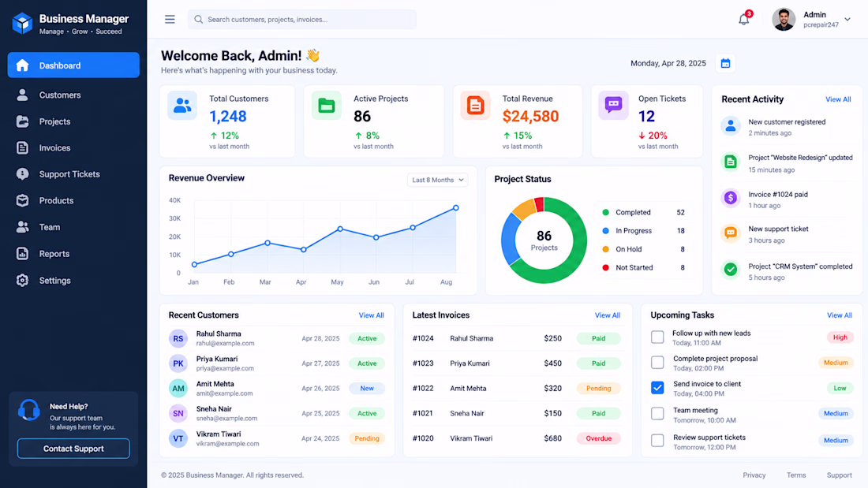View all Upcoming Tasks

[x=840, y=315]
